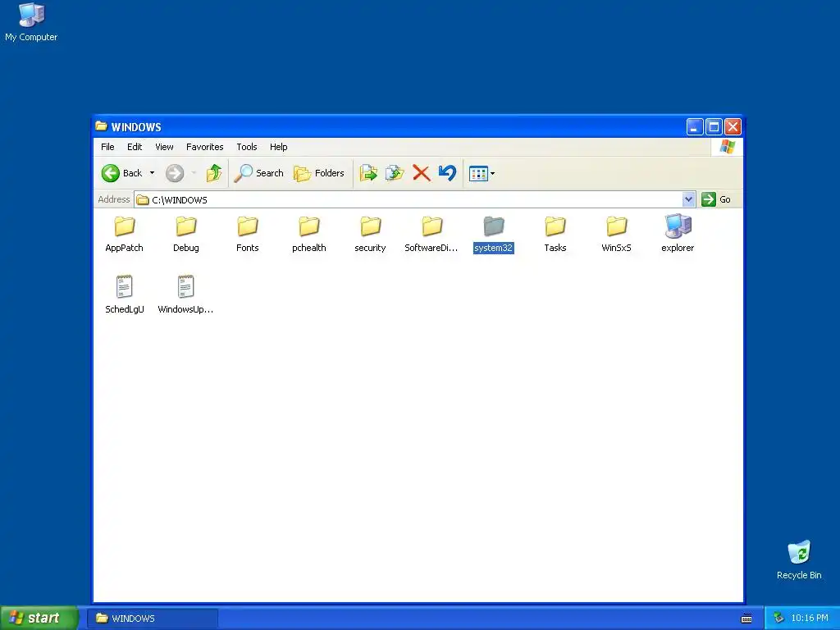Image resolution: width=840 pixels, height=630 pixels.
Task: Select the Fonts folder
Action: tap(248, 234)
